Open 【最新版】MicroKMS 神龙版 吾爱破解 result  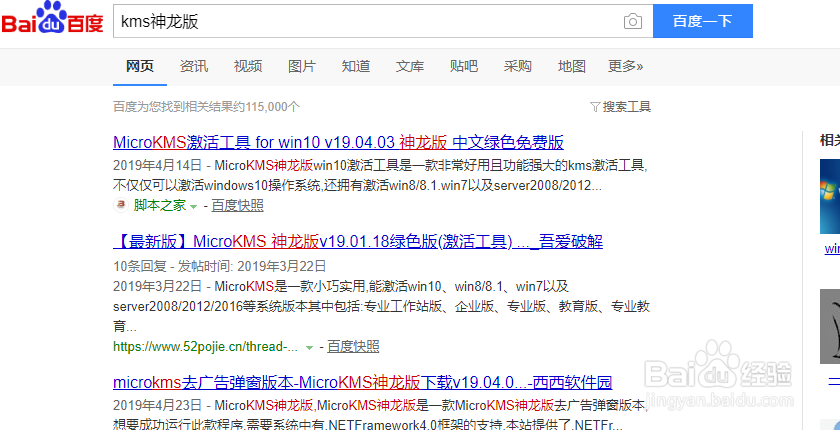358,242
